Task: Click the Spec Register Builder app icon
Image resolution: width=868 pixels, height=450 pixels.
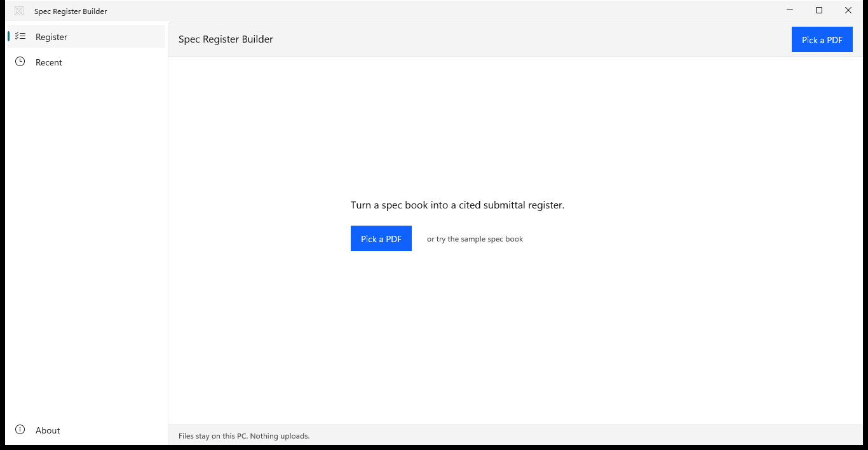Action: point(19,11)
